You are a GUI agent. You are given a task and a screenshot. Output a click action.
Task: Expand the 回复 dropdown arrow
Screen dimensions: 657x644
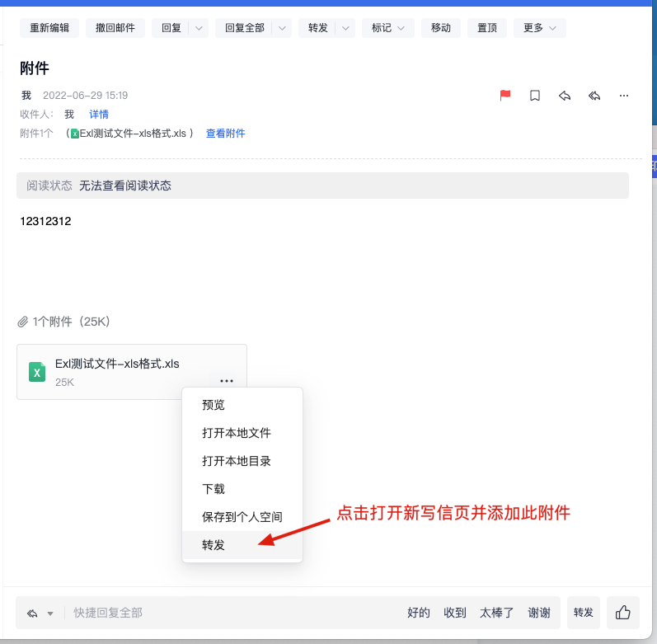(199, 28)
